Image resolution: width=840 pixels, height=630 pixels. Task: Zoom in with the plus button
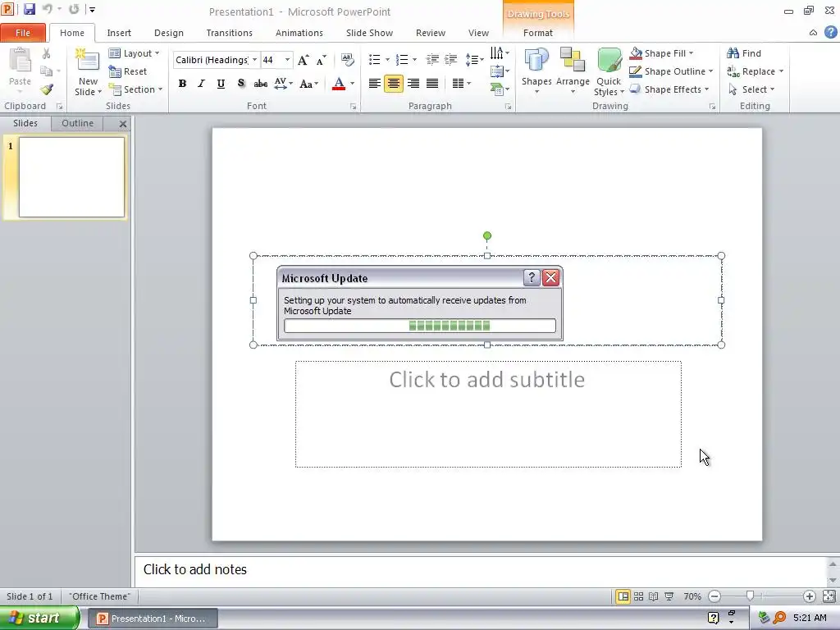[809, 596]
